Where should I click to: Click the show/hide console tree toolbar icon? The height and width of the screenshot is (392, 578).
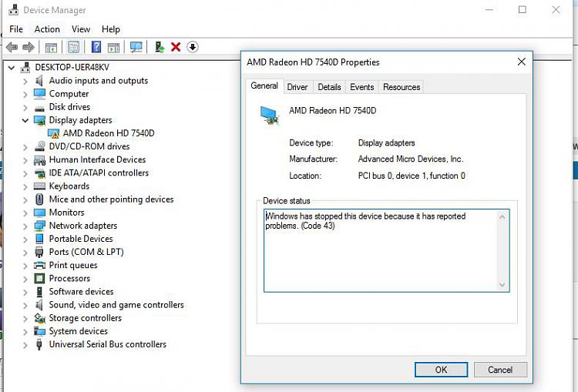coord(51,47)
